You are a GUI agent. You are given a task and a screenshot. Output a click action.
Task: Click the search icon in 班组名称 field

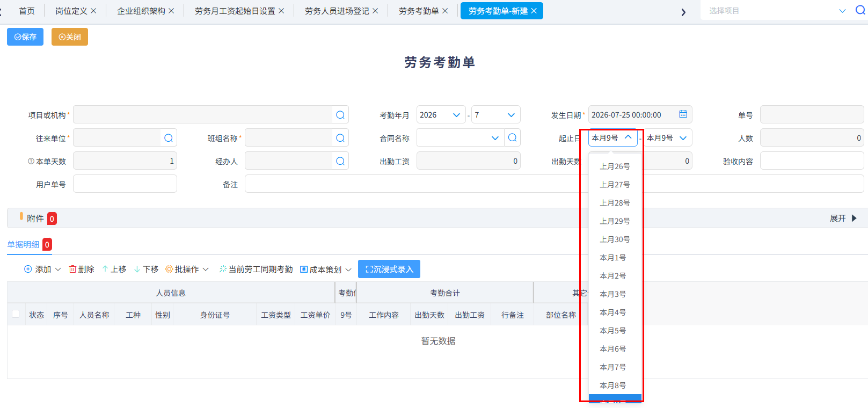pyautogui.click(x=340, y=138)
